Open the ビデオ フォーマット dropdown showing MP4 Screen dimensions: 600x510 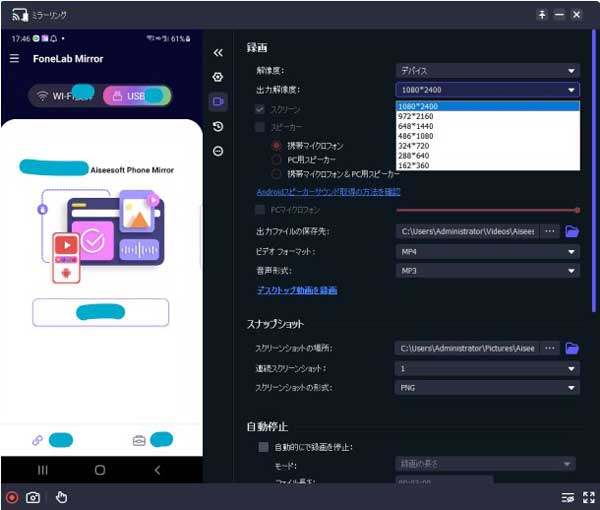pos(487,251)
